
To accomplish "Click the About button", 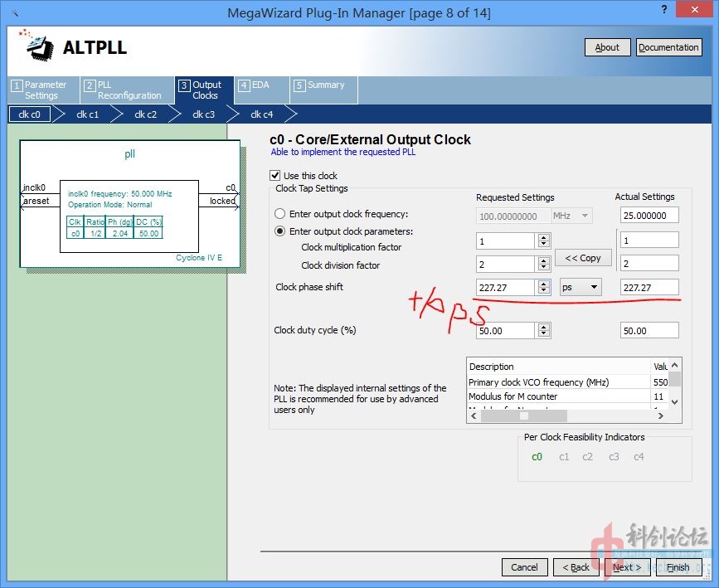I will click(x=607, y=47).
